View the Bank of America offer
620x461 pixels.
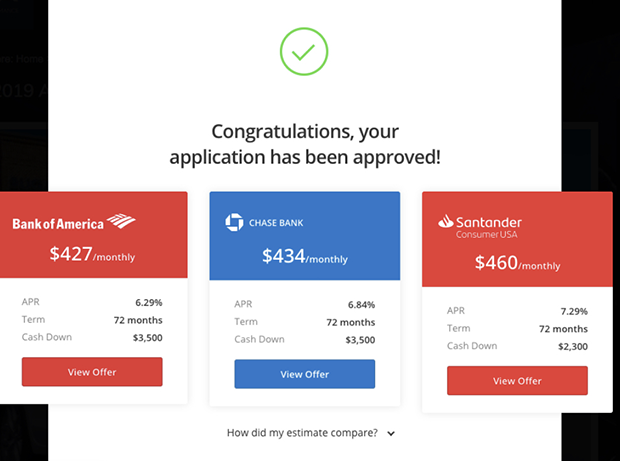click(x=92, y=372)
